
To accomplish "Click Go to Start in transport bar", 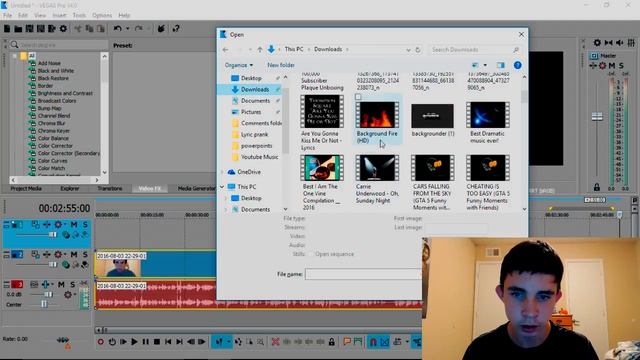I will coord(168,342).
